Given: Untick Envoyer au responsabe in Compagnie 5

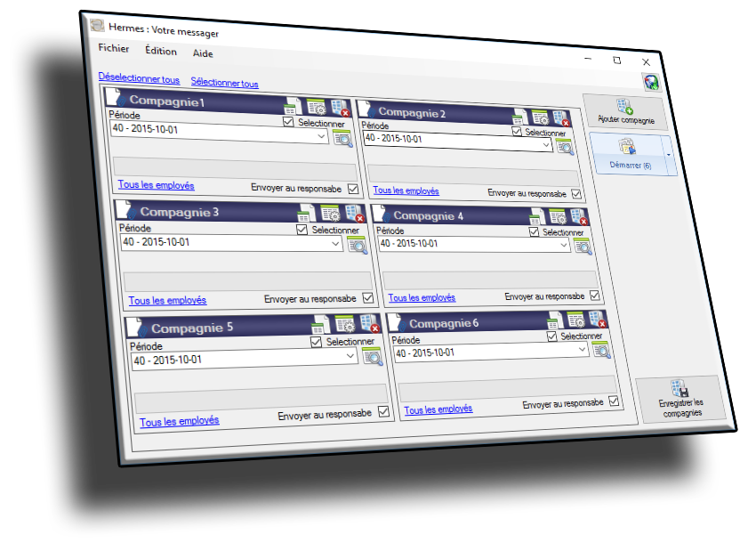Looking at the screenshot, I should [x=384, y=411].
